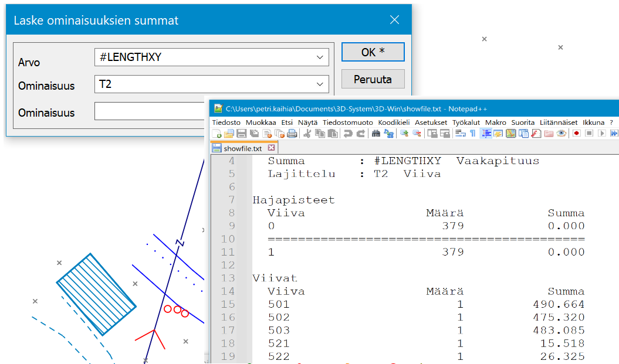Toggle the indent guide toolbar button
619x364 pixels.
tap(486, 134)
